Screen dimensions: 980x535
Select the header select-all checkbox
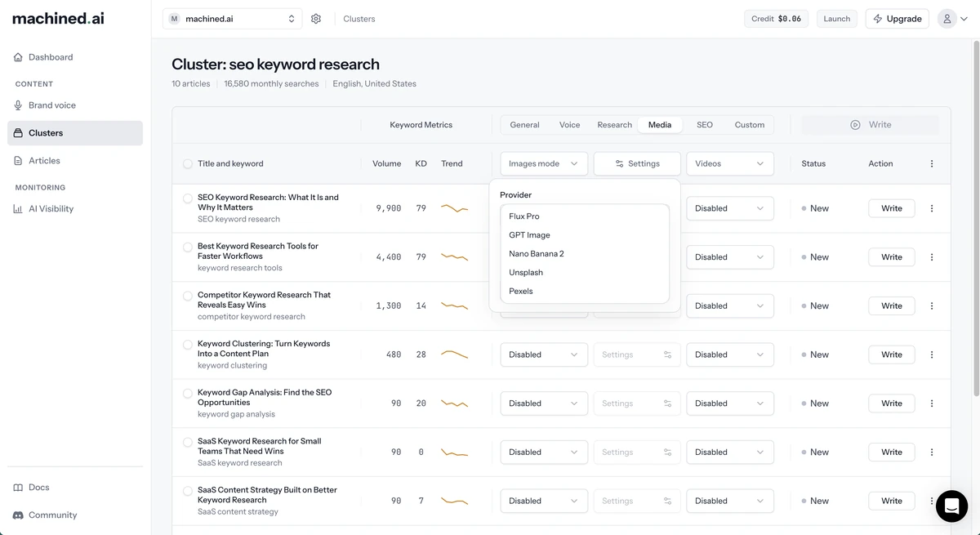coord(188,164)
